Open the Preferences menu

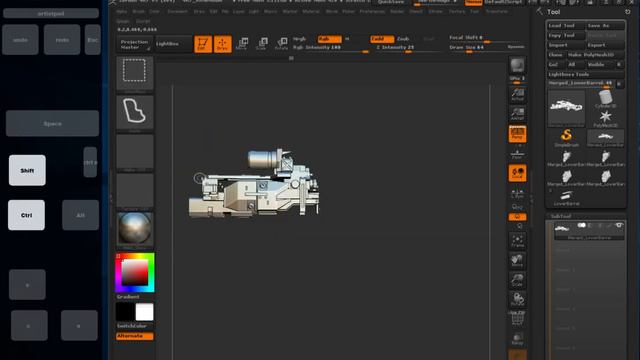(372, 12)
